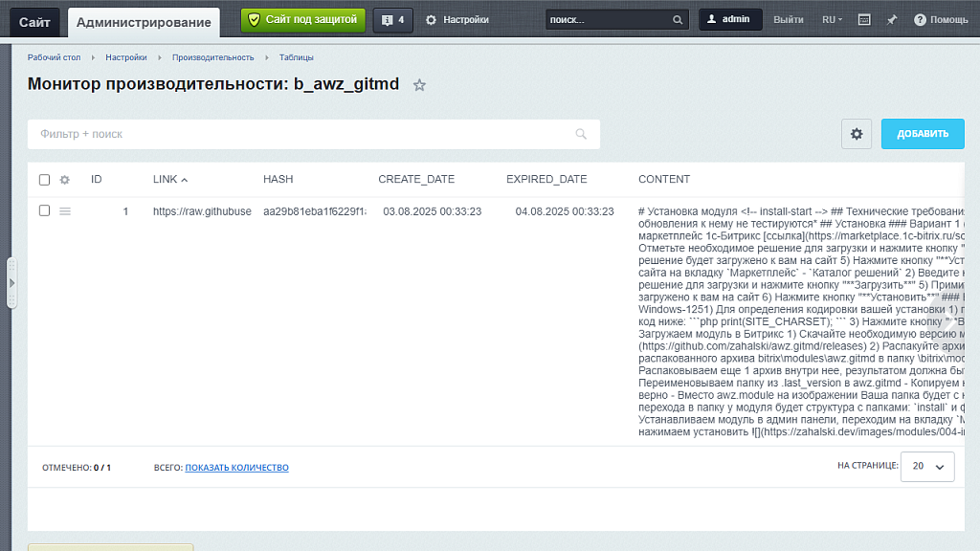The image size is (980, 551).
Task: Open grid settings gear next to Добавить
Action: point(857,134)
